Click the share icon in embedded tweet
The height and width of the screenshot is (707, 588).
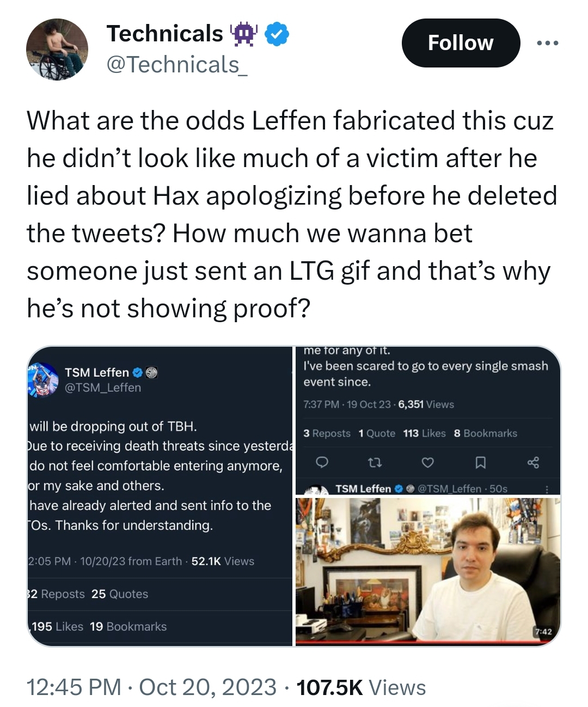click(533, 463)
